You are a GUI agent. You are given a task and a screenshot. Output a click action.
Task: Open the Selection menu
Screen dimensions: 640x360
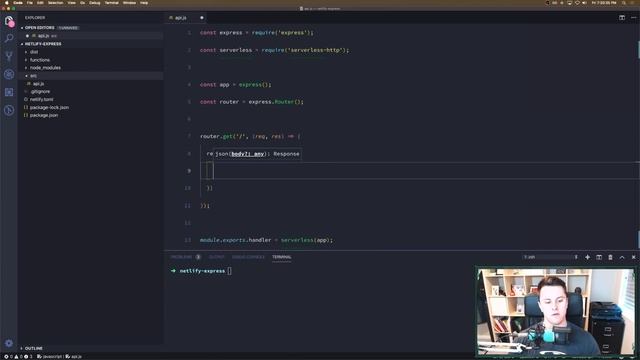coord(56,3)
